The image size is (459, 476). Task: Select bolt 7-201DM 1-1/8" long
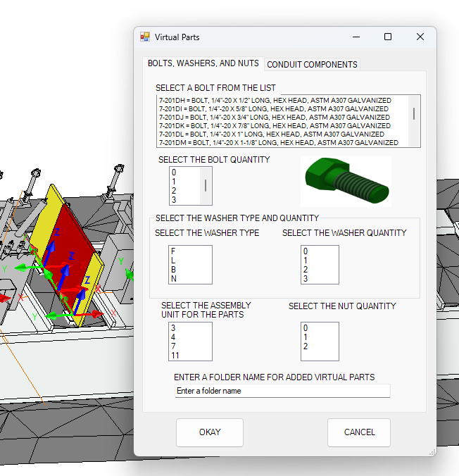coord(283,143)
